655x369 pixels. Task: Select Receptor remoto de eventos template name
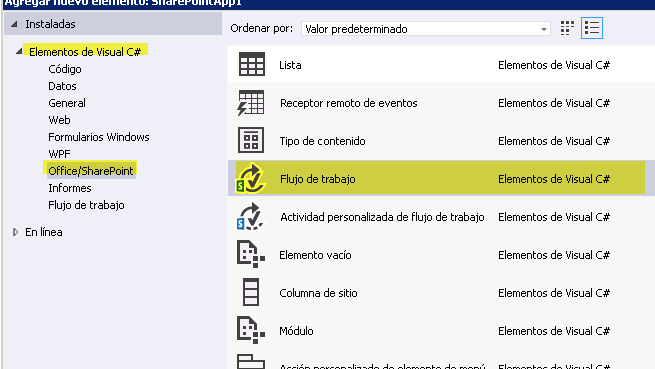pos(348,103)
